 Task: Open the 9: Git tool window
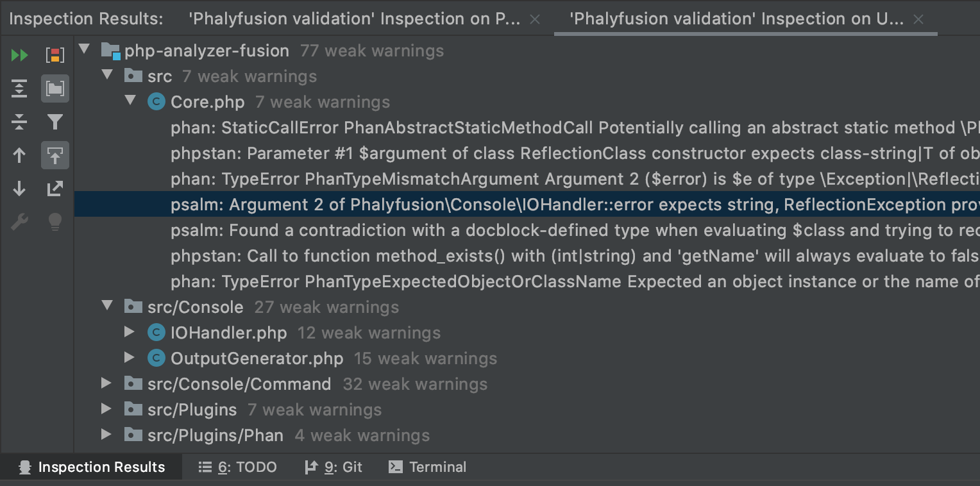(334, 467)
